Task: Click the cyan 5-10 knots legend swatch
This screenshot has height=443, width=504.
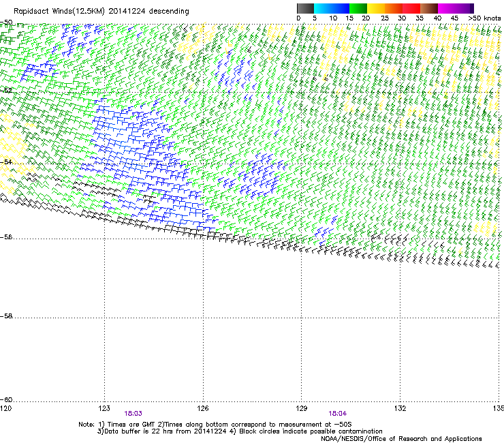Action: (x=323, y=8)
